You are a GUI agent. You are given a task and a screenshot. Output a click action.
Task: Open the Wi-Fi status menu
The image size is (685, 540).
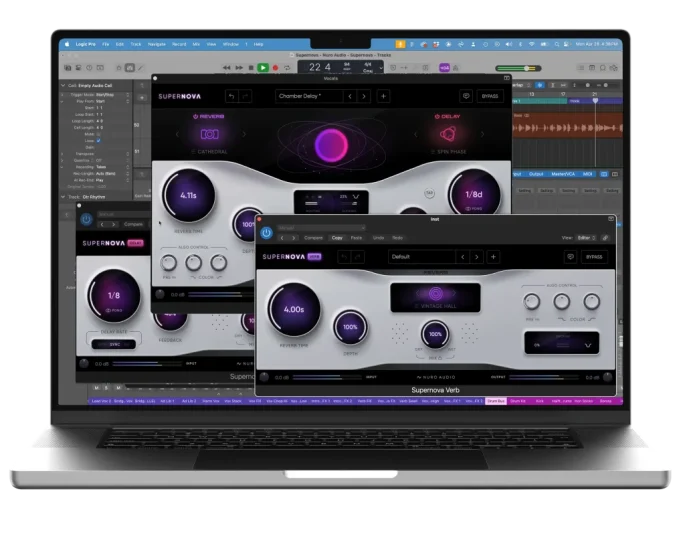click(532, 44)
